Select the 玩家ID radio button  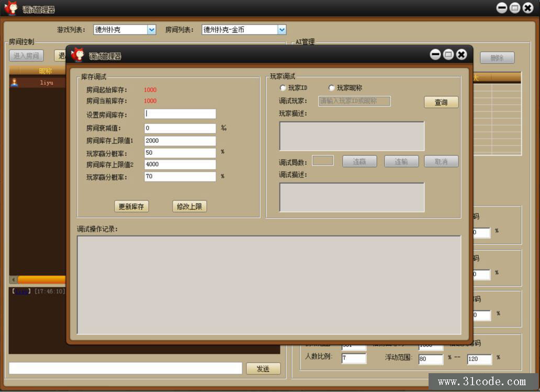(283, 88)
